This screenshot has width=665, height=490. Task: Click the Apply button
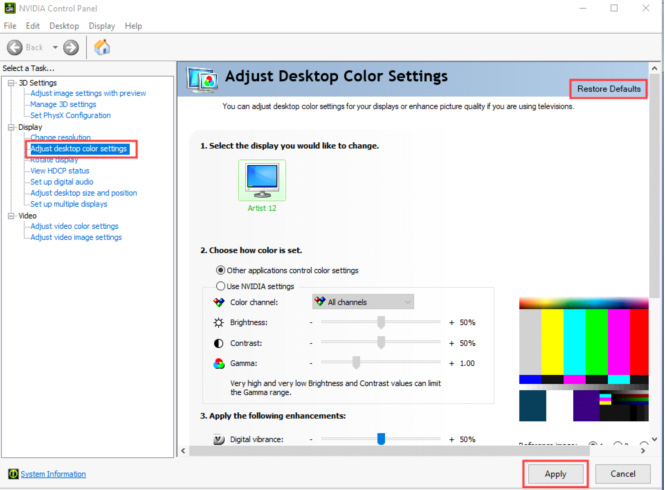click(556, 474)
